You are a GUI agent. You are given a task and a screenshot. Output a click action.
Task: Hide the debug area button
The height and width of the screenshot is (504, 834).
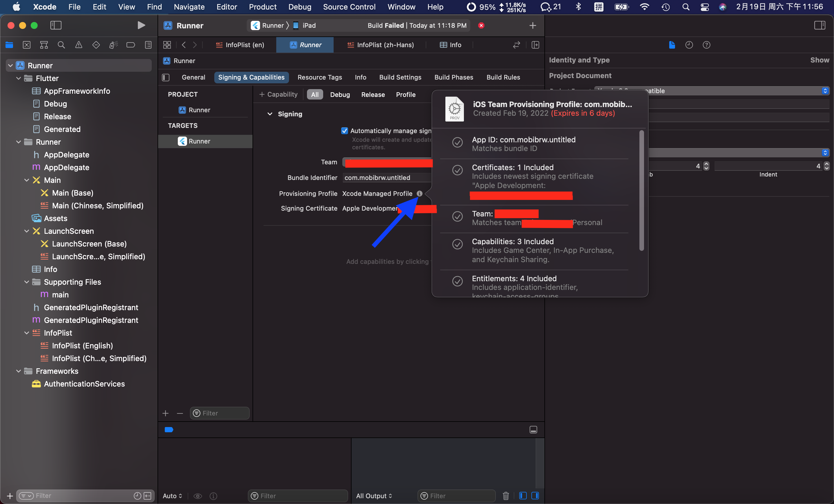click(533, 430)
